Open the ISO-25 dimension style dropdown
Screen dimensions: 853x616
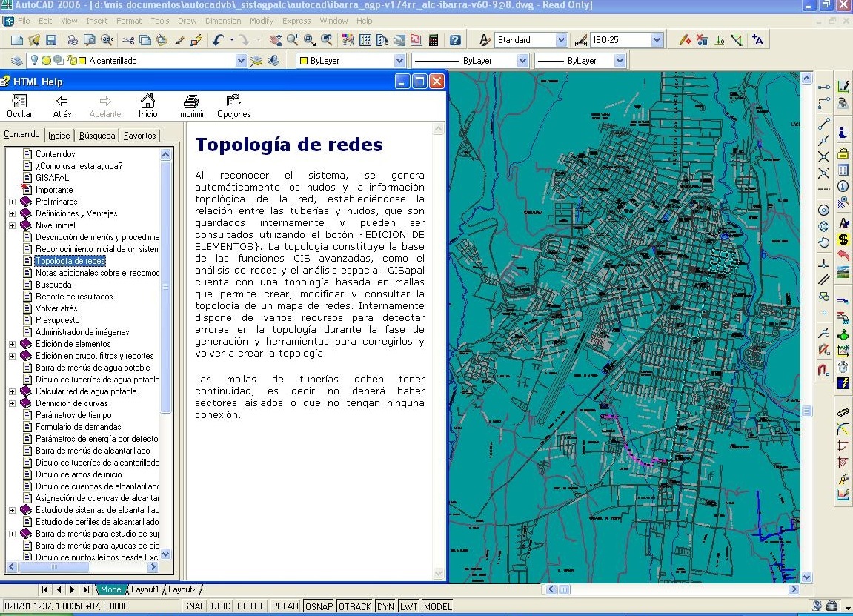click(657, 40)
